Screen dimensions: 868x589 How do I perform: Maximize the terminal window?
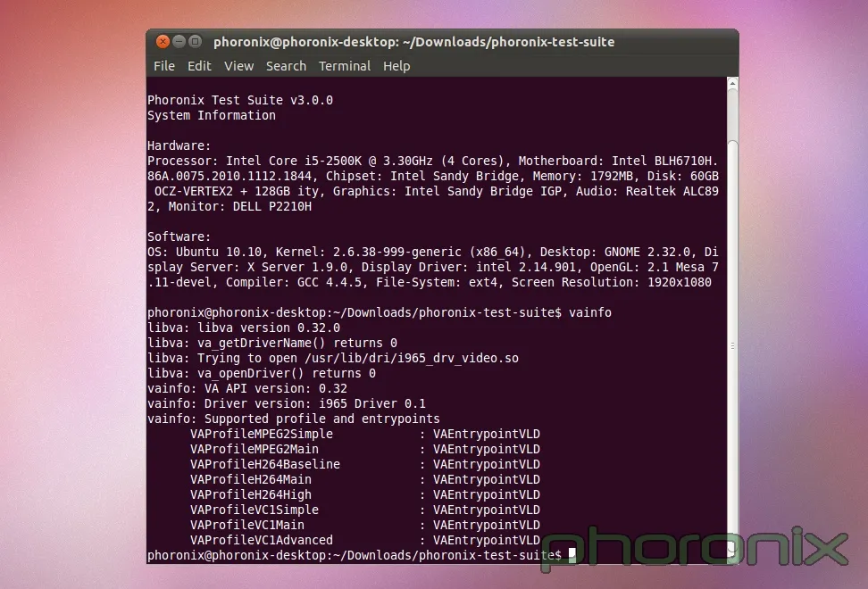195,41
